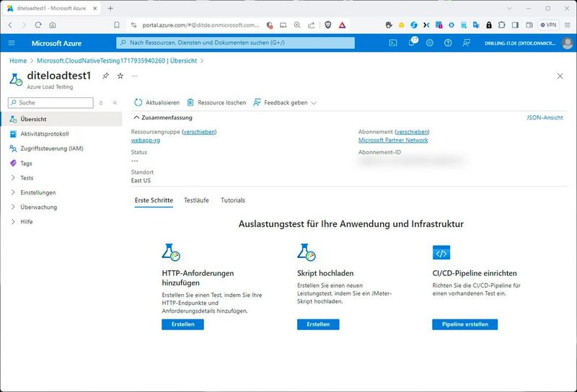Select Übersicht in the sidebar

point(61,119)
